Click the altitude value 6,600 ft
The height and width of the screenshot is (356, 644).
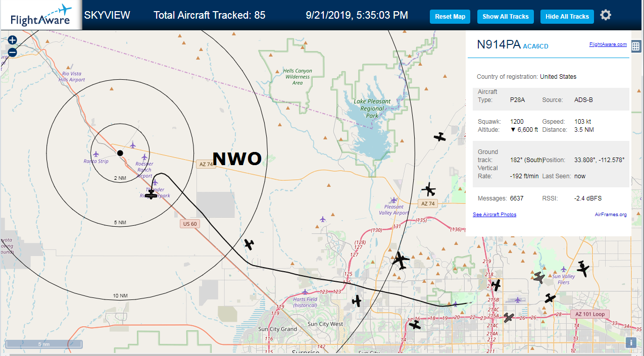tap(524, 130)
